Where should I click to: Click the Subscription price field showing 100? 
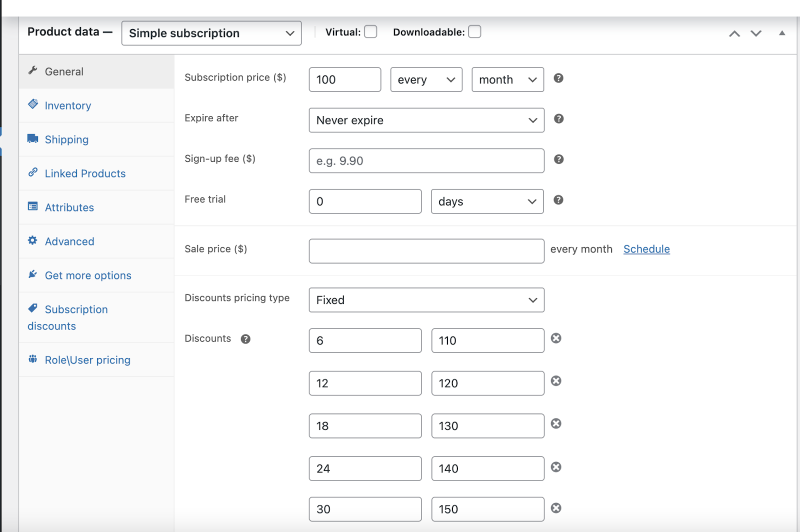345,79
